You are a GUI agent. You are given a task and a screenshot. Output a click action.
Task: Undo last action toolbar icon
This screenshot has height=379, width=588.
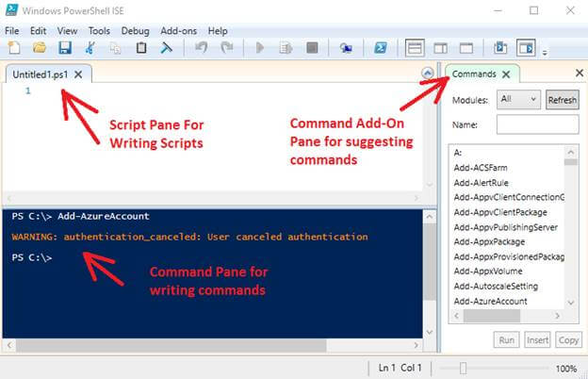pos(202,48)
